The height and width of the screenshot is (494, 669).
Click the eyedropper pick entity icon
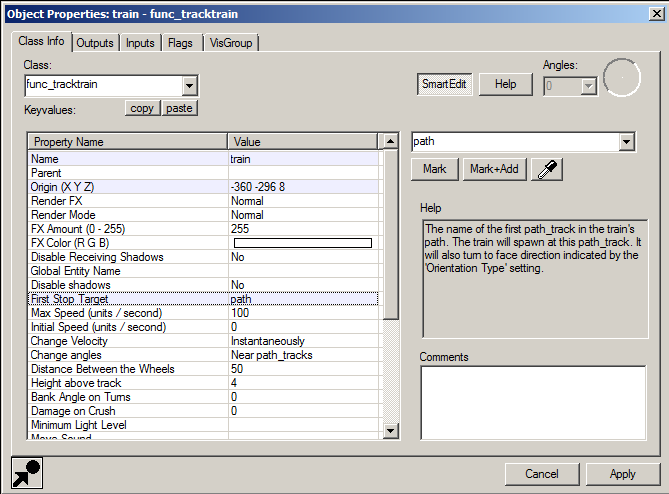click(547, 169)
